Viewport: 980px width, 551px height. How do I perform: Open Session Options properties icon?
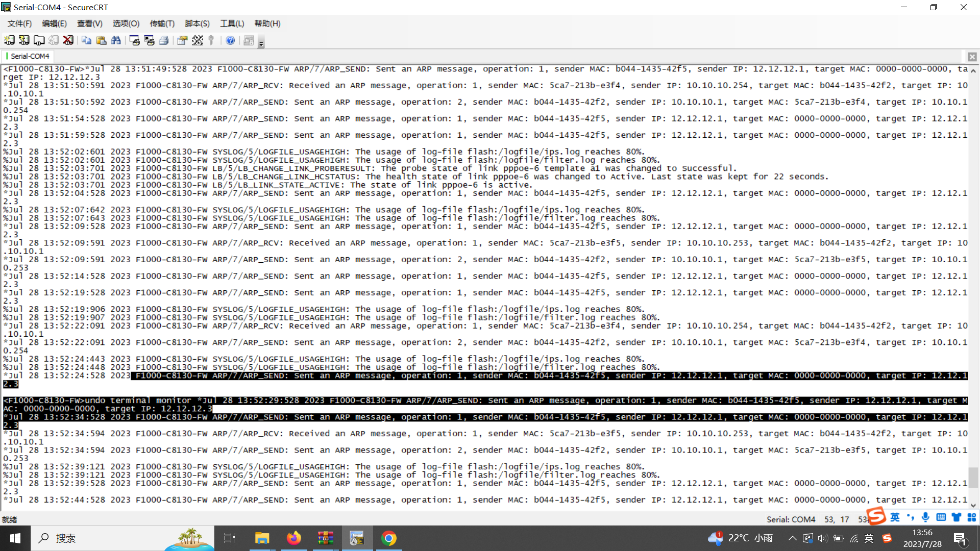[182, 40]
